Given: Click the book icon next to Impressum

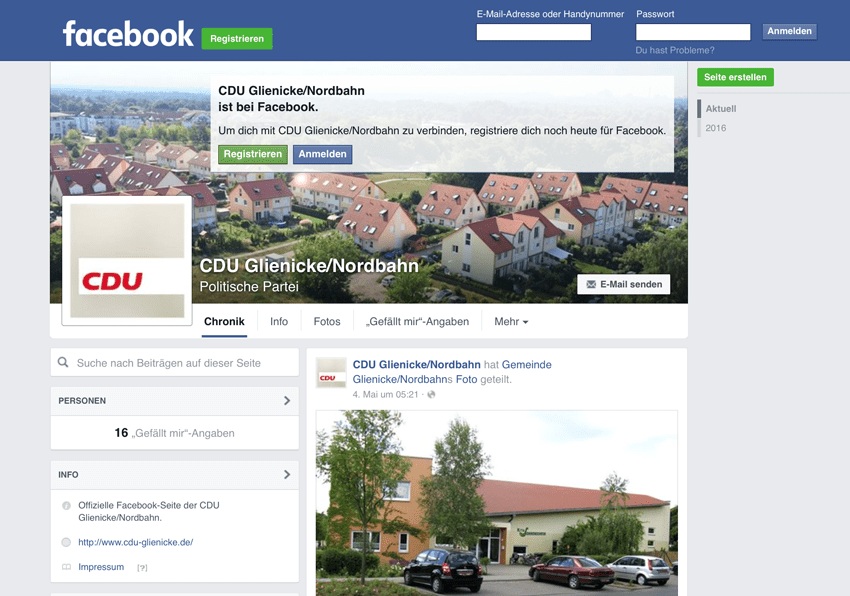Looking at the screenshot, I should (x=66, y=567).
